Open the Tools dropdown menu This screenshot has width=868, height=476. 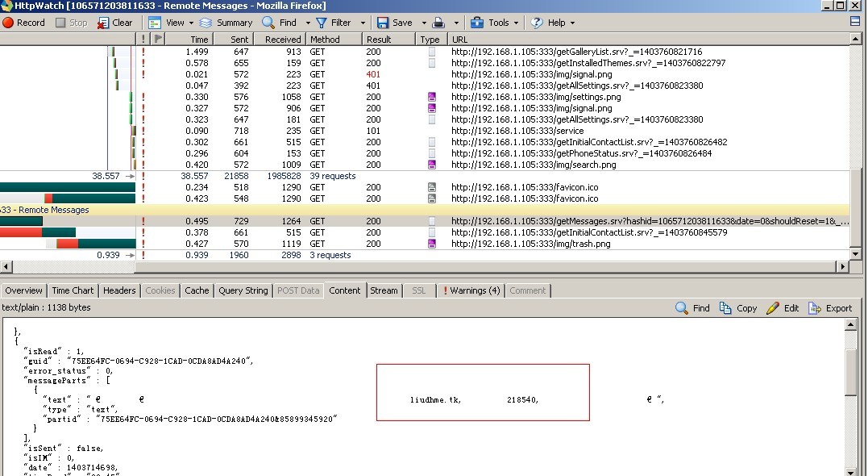click(497, 23)
